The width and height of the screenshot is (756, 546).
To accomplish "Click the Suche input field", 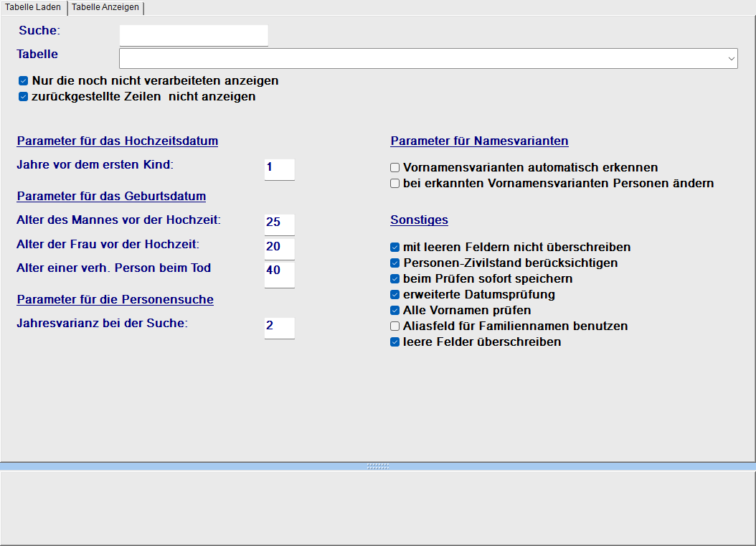I will (x=193, y=35).
